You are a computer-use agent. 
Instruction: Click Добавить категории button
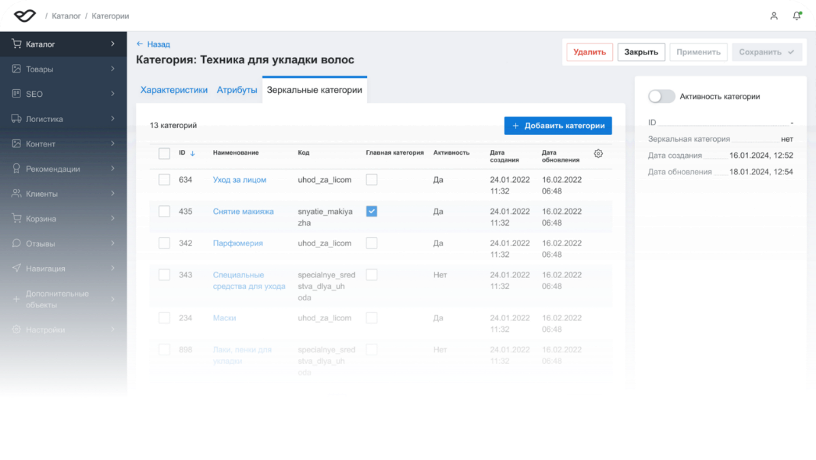[x=558, y=125]
